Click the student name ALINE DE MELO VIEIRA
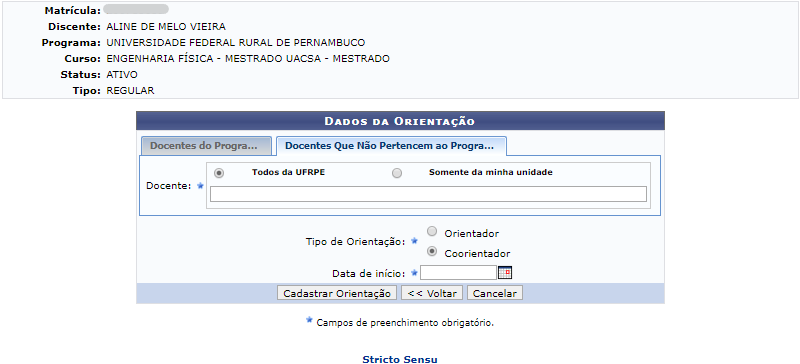The height and width of the screenshot is (364, 800). (x=166, y=27)
